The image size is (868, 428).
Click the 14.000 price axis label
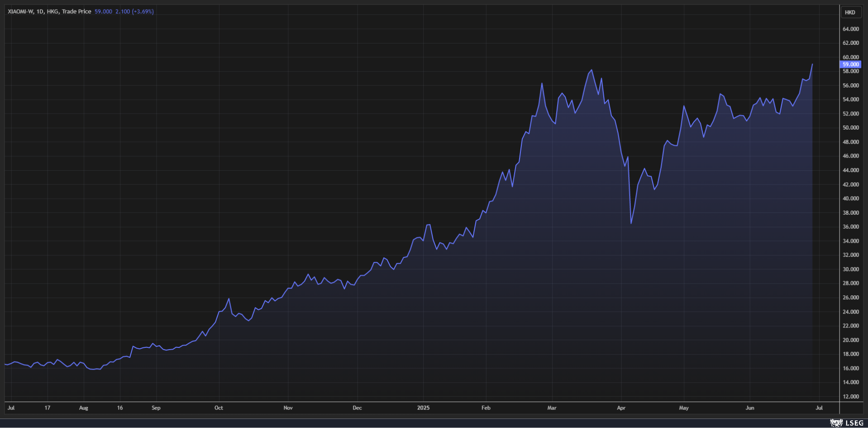tap(850, 382)
